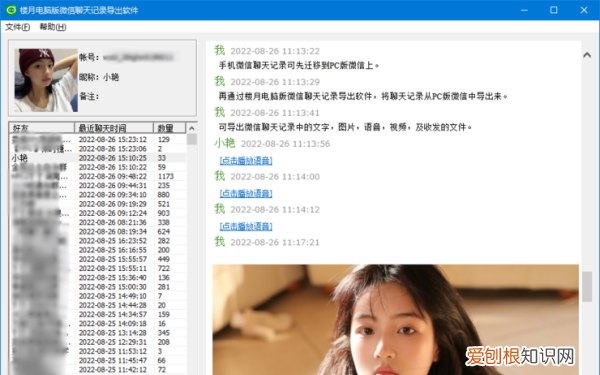The width and height of the screenshot is (600, 375).
Task: Select the row with time 2022-08-26 08:21:36
Action: (98, 222)
